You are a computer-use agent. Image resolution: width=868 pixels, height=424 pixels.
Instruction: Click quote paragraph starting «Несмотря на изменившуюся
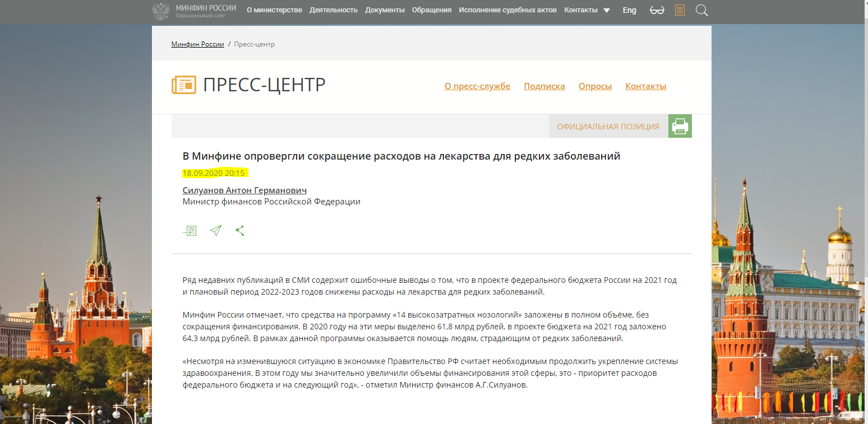coord(430,373)
